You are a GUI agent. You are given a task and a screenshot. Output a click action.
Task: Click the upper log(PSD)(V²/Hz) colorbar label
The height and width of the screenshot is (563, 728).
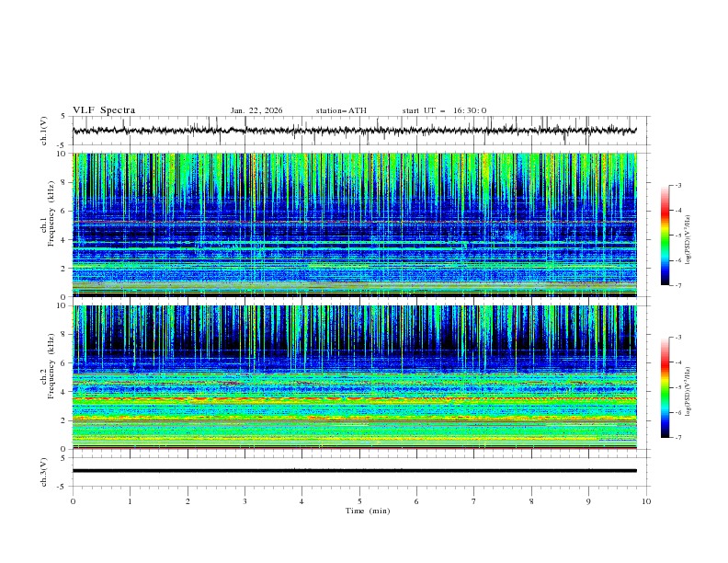coord(688,240)
